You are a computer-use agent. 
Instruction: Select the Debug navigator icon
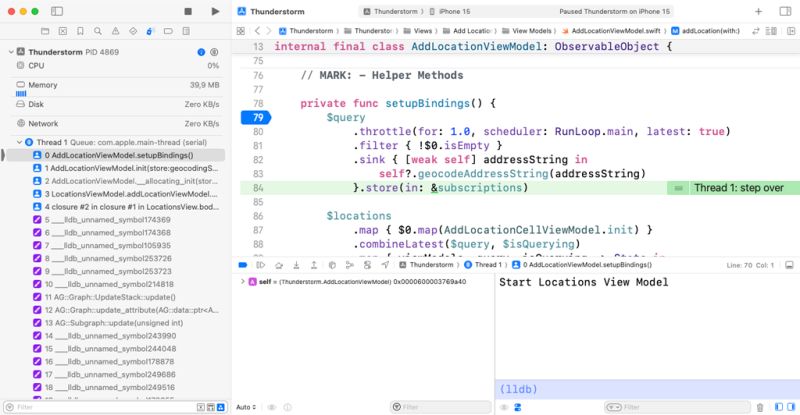tap(150, 31)
